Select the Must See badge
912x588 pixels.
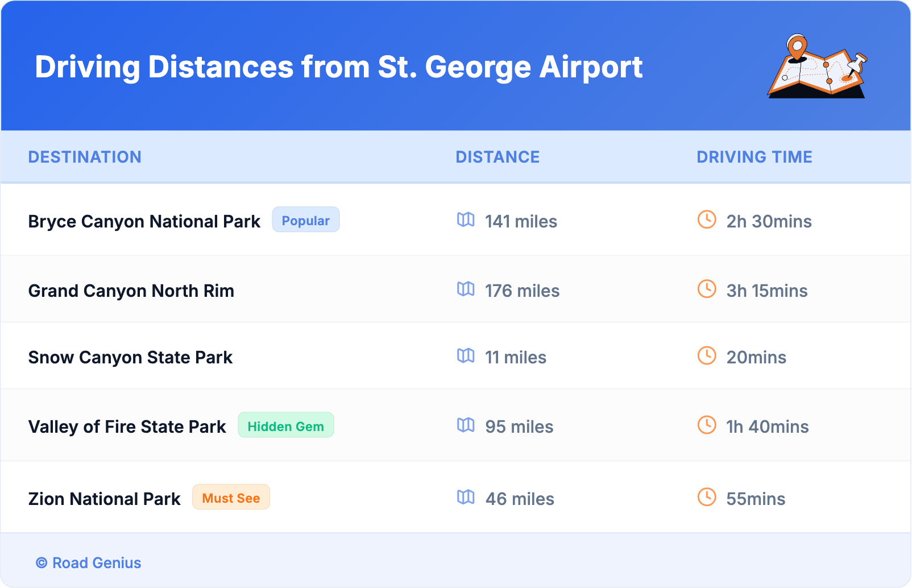click(231, 498)
